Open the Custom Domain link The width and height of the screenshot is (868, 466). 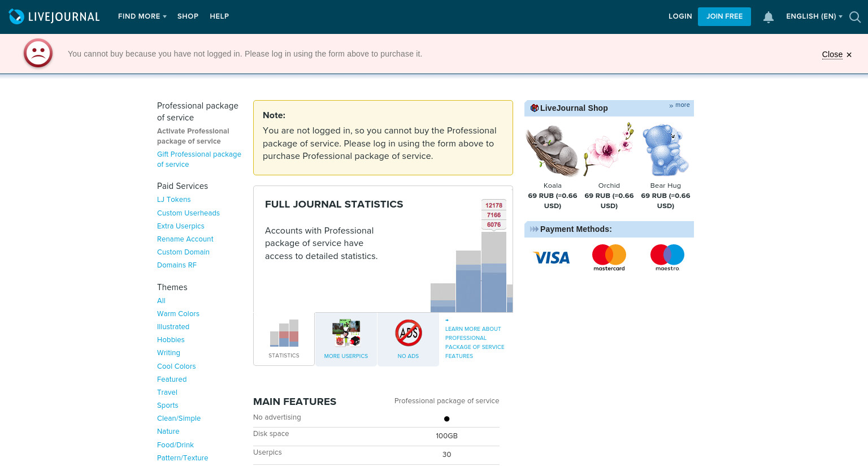click(183, 252)
